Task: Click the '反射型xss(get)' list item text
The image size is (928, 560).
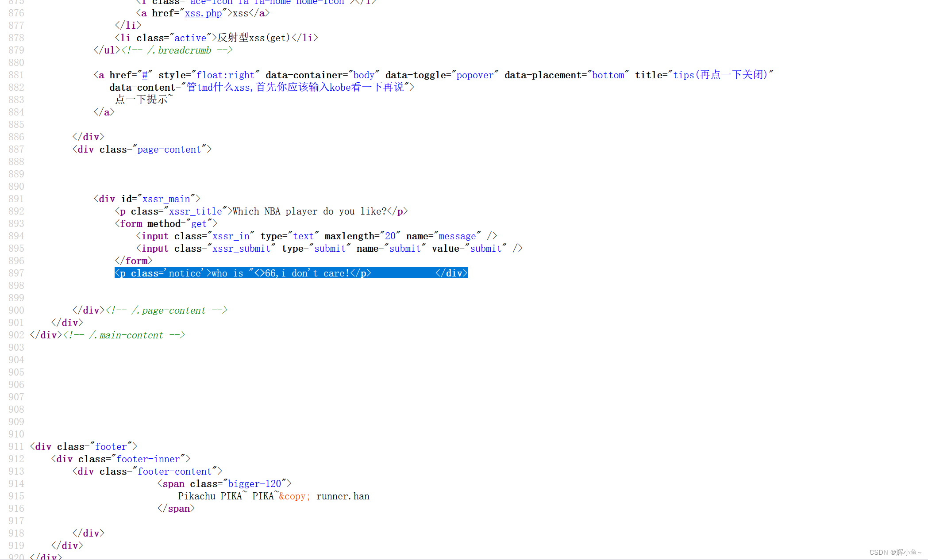Action: click(x=254, y=38)
